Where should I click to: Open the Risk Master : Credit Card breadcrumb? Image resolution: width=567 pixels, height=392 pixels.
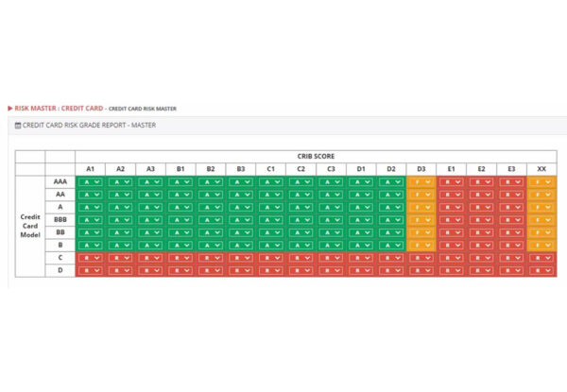point(58,109)
